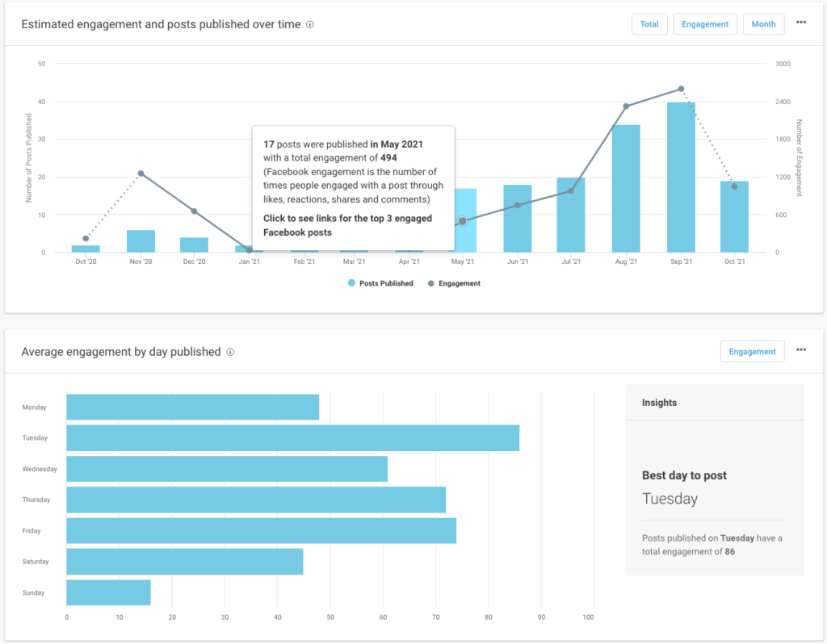Viewport: 827px width, 644px height.
Task: Click Engagement on the day published chart
Action: click(x=752, y=351)
